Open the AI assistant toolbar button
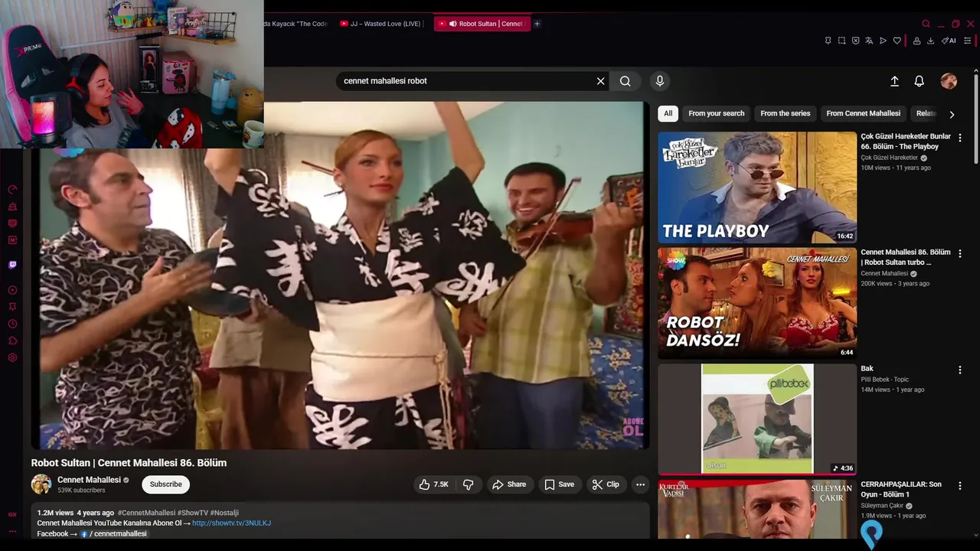This screenshot has width=980, height=551. [x=949, y=41]
